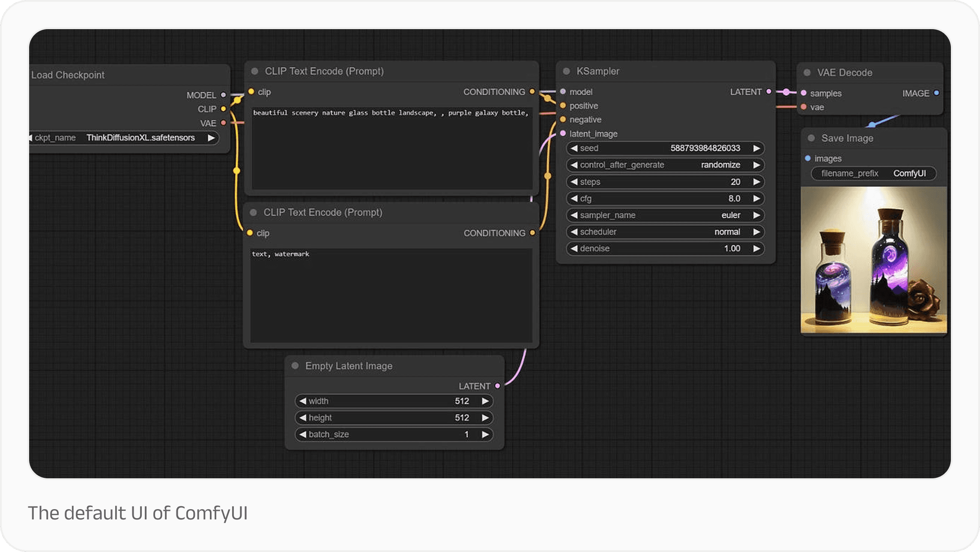The height and width of the screenshot is (552, 980).
Task: Click the LATENT output socket on Empty Latent Image
Action: click(497, 386)
